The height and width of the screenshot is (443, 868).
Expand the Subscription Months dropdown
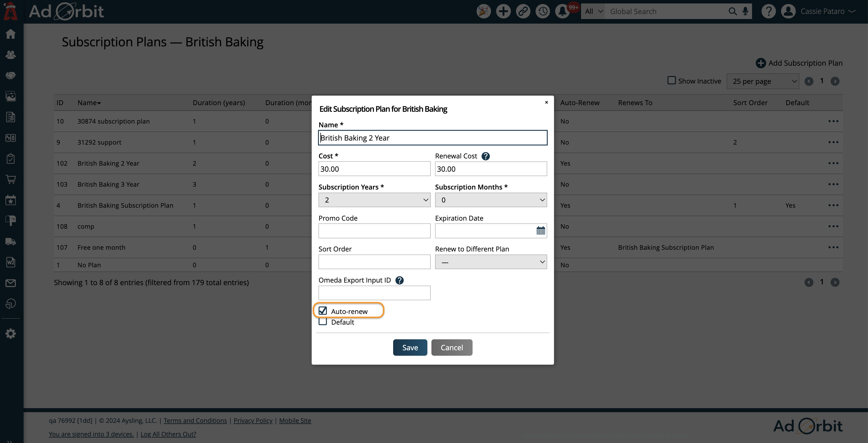(x=491, y=200)
